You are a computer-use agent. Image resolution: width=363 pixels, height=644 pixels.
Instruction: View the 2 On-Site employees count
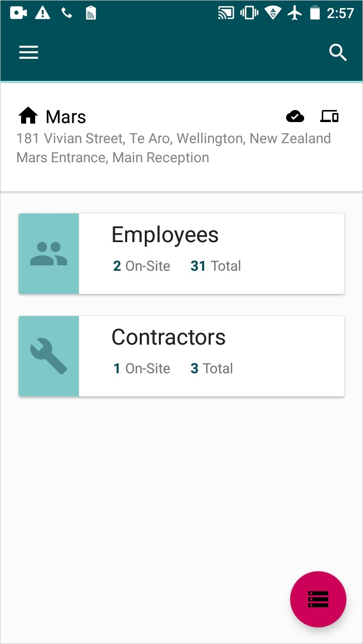point(142,266)
